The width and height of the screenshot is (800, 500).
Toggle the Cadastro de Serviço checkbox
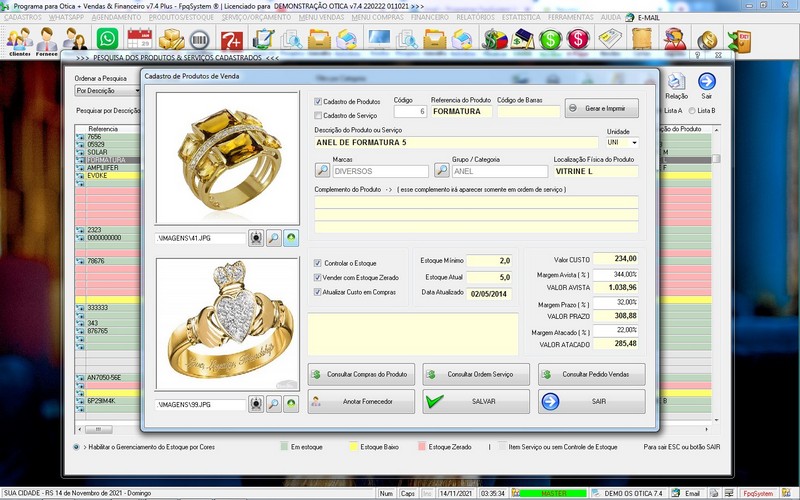coord(318,115)
